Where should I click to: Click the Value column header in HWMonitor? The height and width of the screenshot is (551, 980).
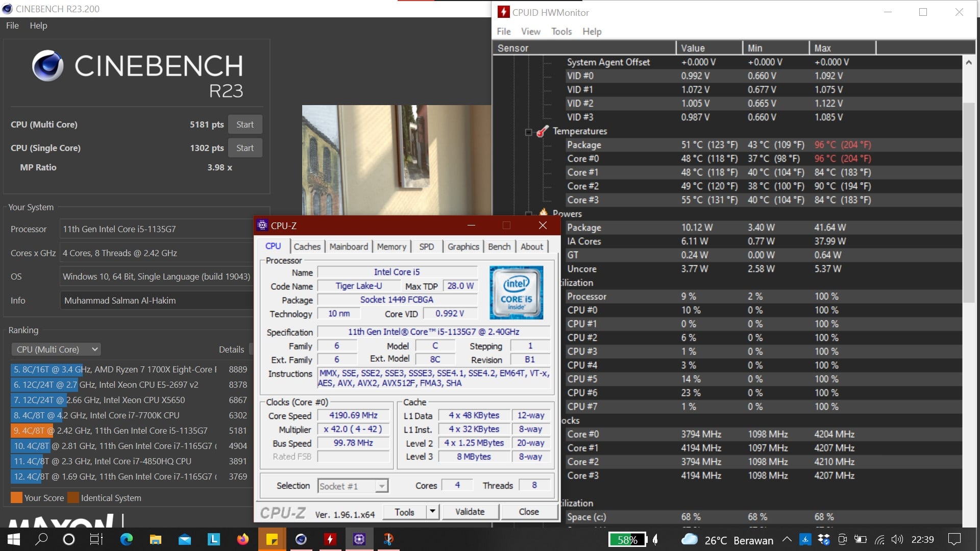[709, 48]
